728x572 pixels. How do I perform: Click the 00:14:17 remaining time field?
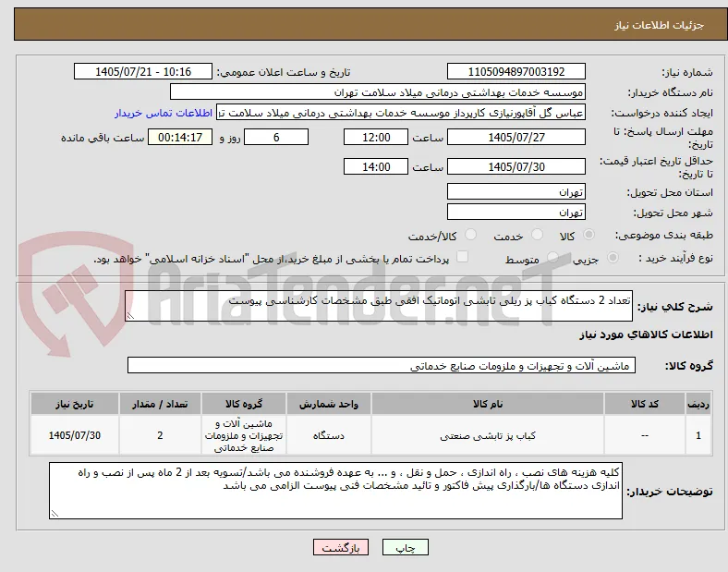(x=180, y=137)
